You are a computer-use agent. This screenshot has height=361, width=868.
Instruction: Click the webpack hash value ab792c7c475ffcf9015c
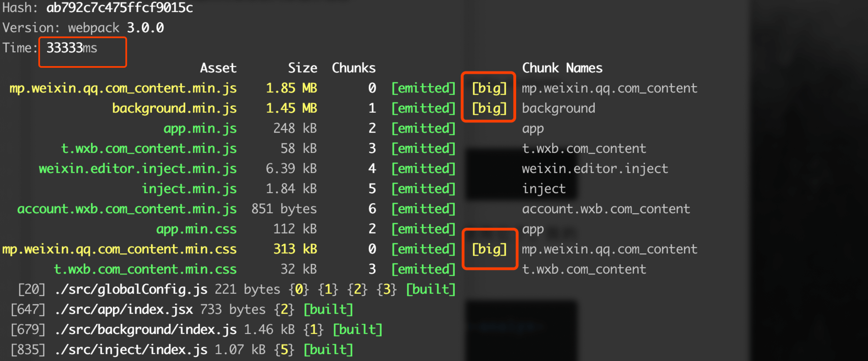click(119, 7)
